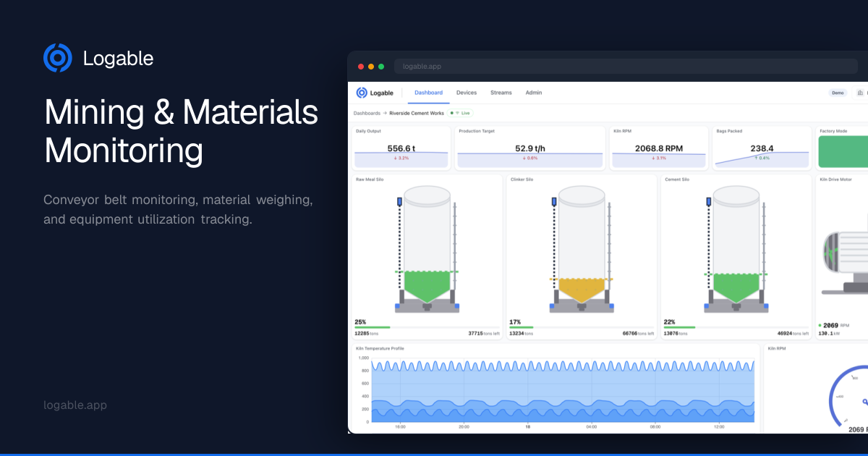
Task: Click the Logable logo in the app header
Action: pyautogui.click(x=375, y=93)
